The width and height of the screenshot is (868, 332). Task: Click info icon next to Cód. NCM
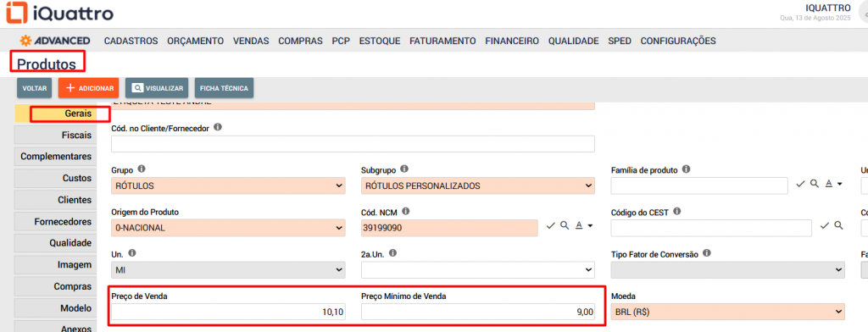pos(406,211)
